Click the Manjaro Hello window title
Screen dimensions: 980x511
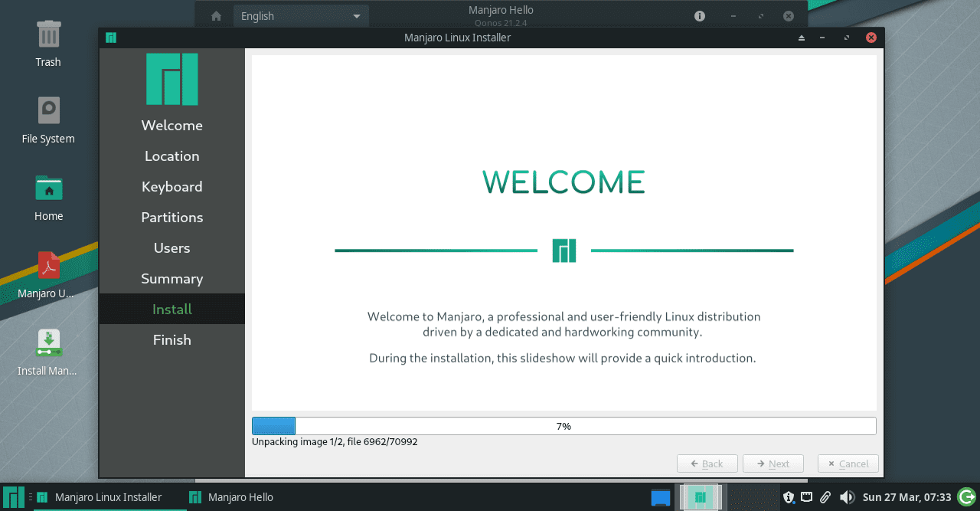(501, 10)
